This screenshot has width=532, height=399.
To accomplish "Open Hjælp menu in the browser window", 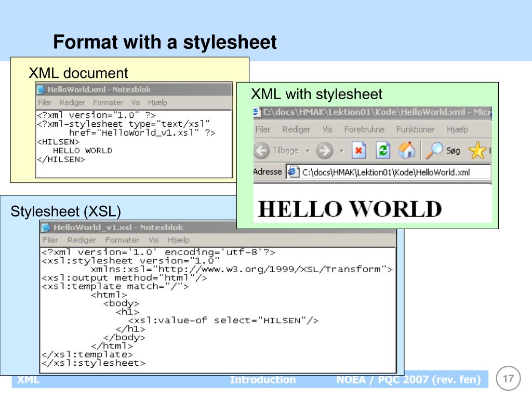I will pyautogui.click(x=457, y=129).
